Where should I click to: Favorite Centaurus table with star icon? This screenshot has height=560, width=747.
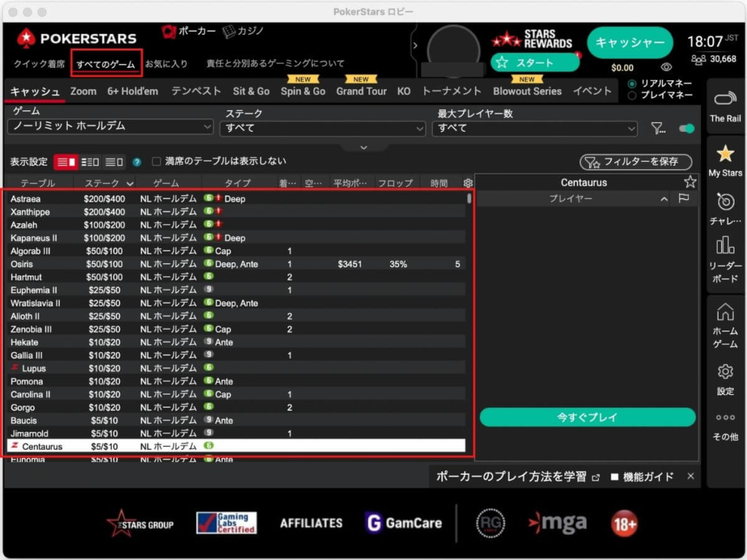[x=689, y=182]
